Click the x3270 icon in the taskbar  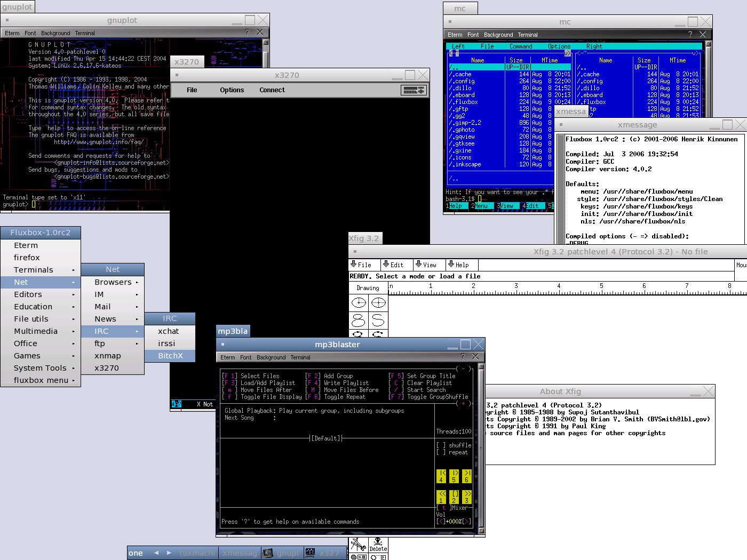310,553
